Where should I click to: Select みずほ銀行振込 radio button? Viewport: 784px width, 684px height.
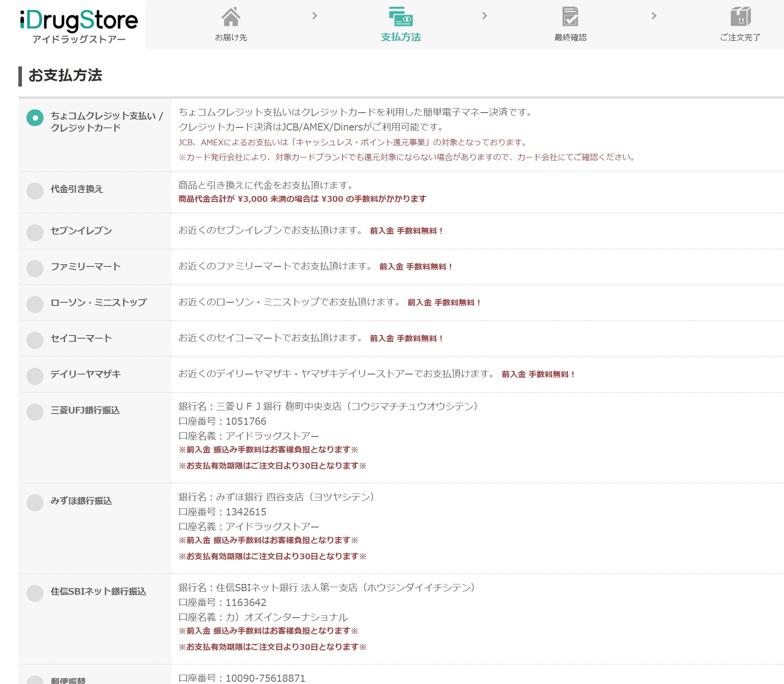[x=35, y=503]
